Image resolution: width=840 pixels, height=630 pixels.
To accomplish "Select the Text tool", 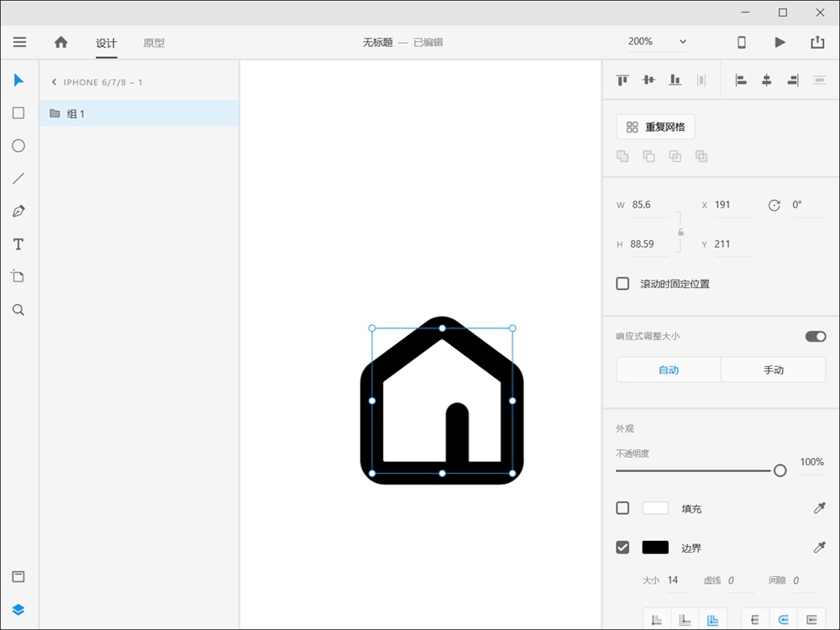I will pos(18,244).
